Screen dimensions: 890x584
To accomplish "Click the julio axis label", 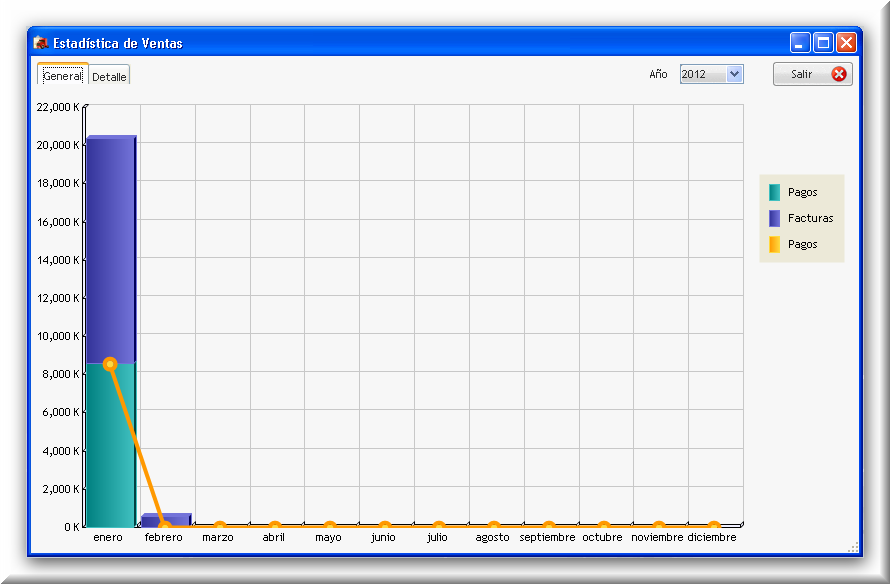I will 437,537.
